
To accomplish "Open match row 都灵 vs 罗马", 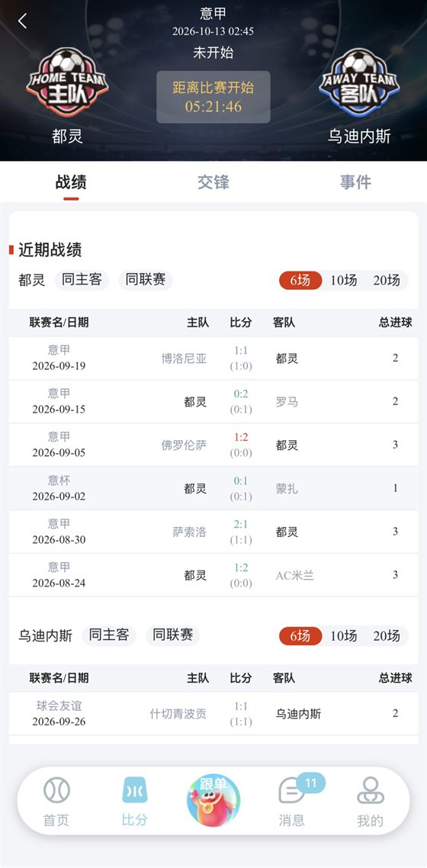I will (213, 401).
